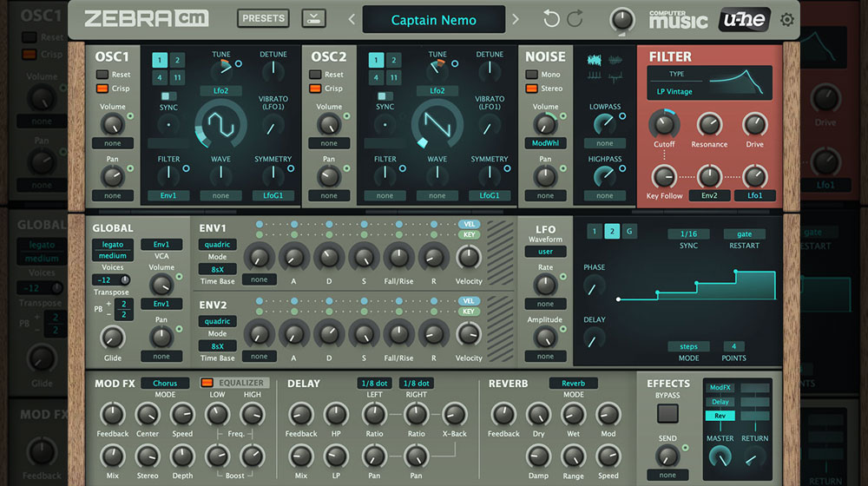The image size is (868, 486).
Task: Open LFO waveform user selector
Action: 545,252
